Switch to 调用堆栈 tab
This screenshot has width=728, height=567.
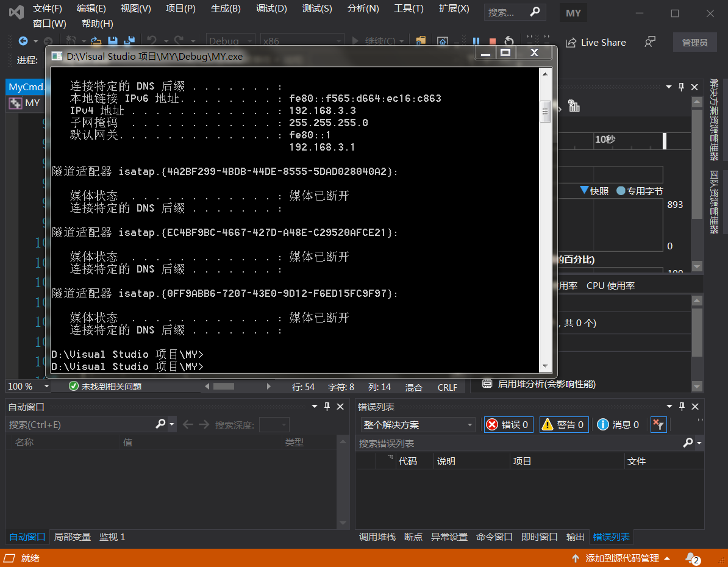coord(377,537)
